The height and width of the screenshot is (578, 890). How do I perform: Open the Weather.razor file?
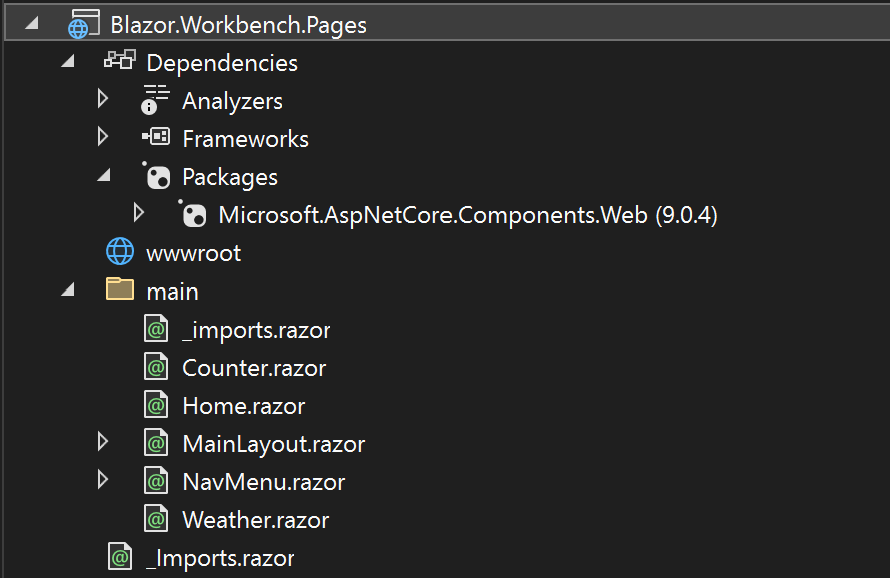click(x=255, y=521)
